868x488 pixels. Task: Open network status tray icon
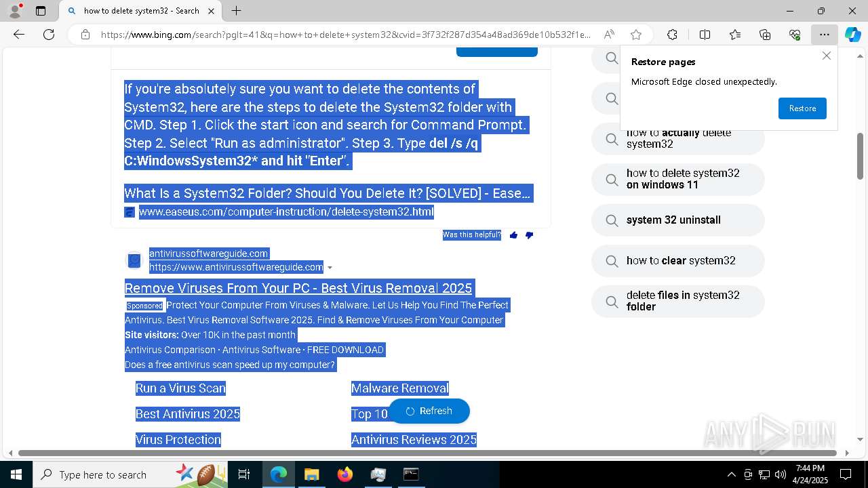point(764,474)
